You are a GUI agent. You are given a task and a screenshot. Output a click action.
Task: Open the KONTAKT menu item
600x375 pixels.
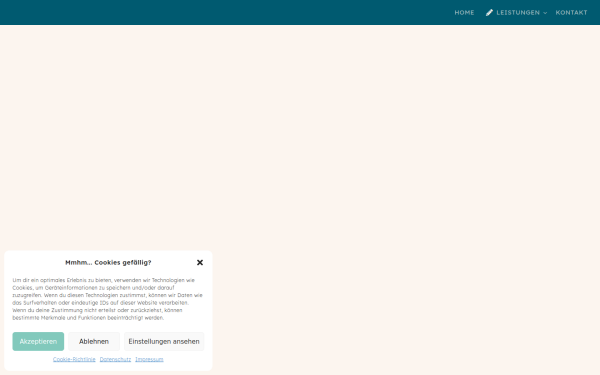571,13
